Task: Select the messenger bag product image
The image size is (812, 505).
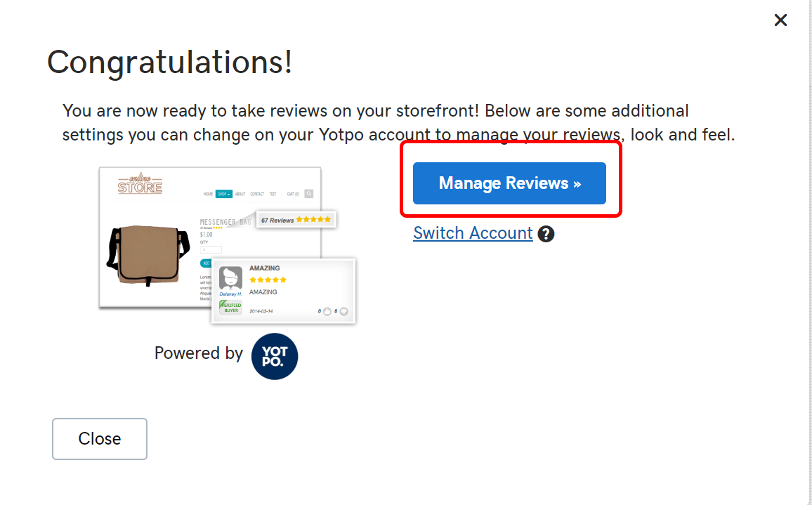Action: point(148,256)
